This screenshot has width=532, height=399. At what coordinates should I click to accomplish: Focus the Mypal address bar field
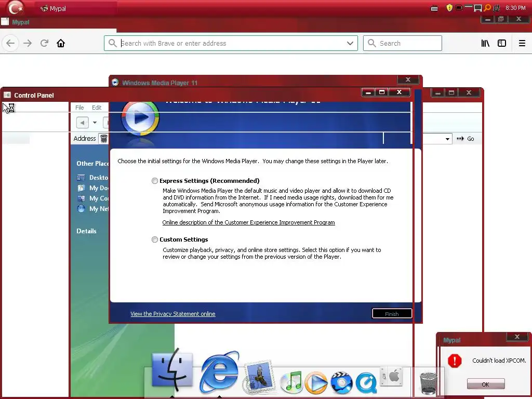pos(231,44)
